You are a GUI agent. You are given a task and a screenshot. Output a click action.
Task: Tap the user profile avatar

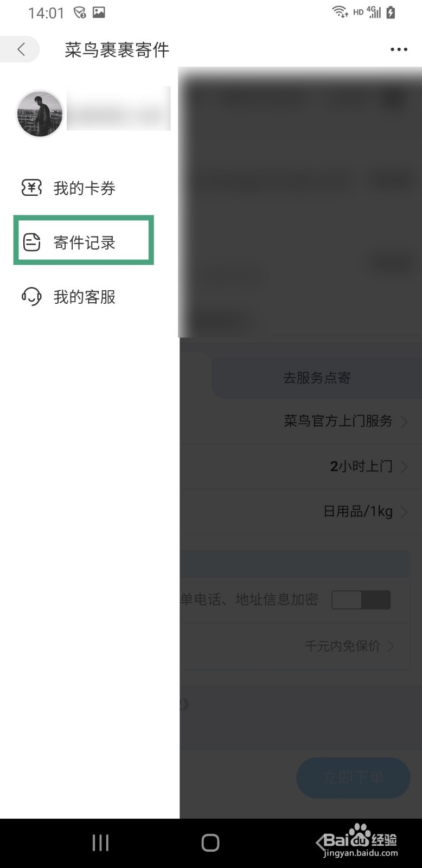tap(40, 113)
